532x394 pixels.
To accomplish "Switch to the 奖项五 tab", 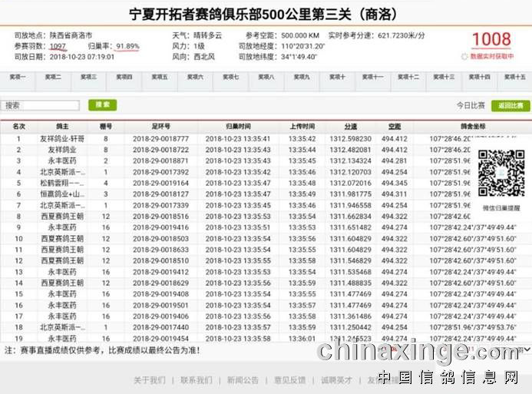I will (x=160, y=77).
